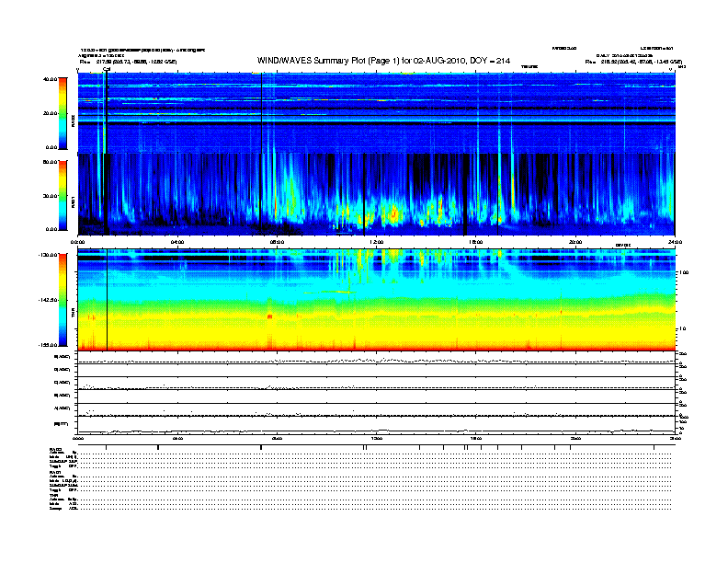This screenshot has width=728, height=563.
Task: Click the WIND/WAVES Summary Plot title
Action: pos(383,61)
